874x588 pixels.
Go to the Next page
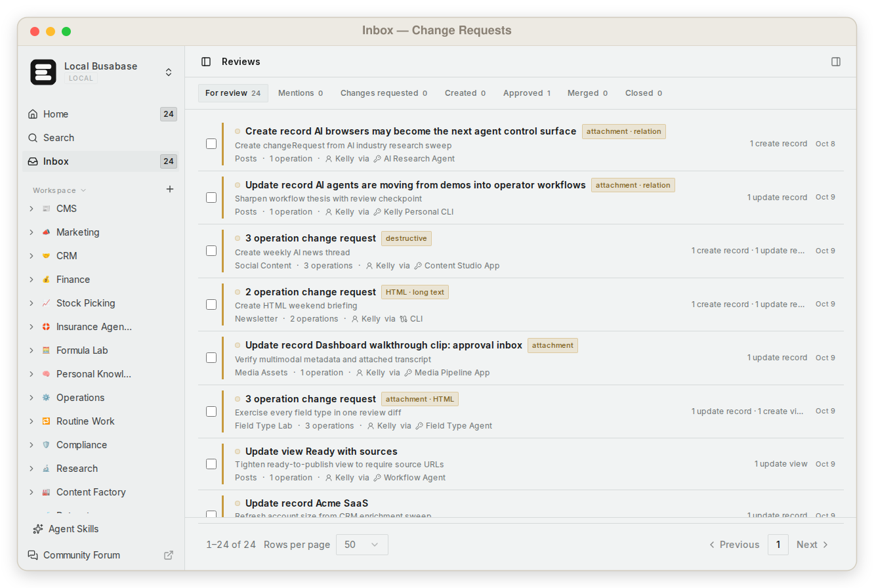pos(812,545)
